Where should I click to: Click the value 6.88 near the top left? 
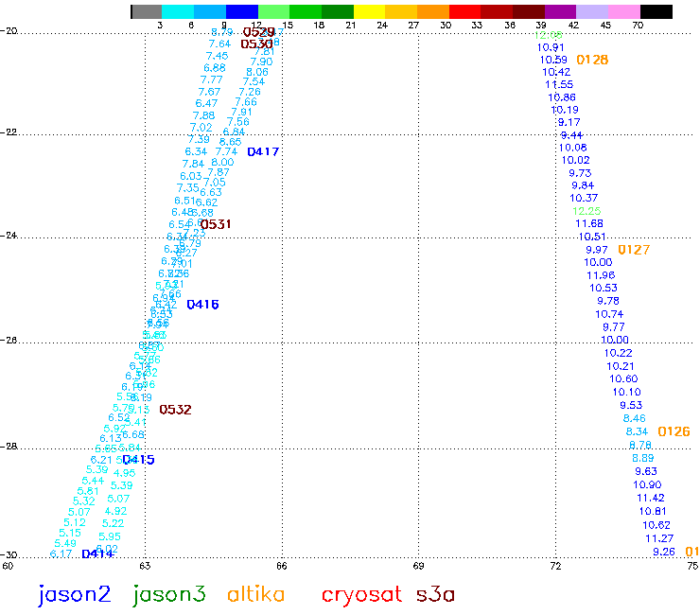pyautogui.click(x=215, y=67)
